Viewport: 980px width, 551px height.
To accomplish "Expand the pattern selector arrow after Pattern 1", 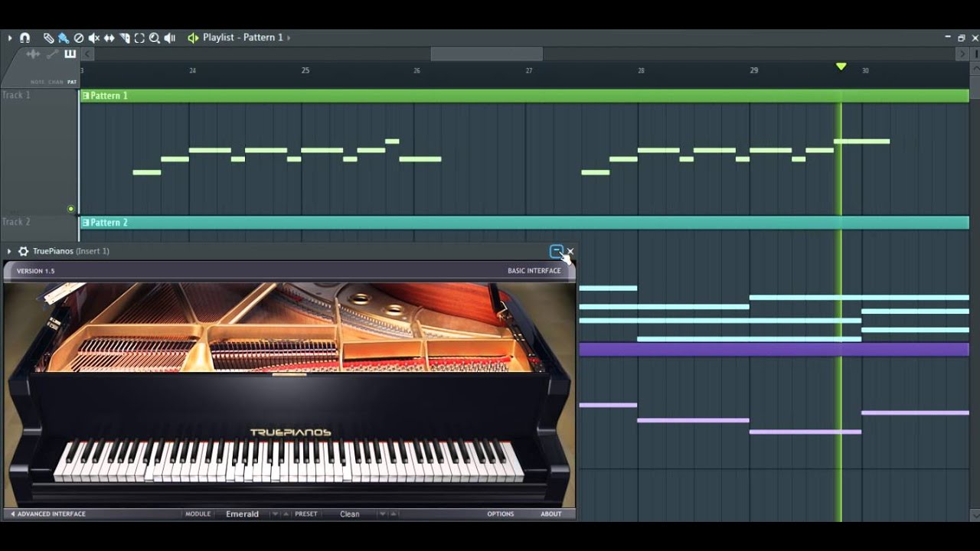I will point(289,37).
